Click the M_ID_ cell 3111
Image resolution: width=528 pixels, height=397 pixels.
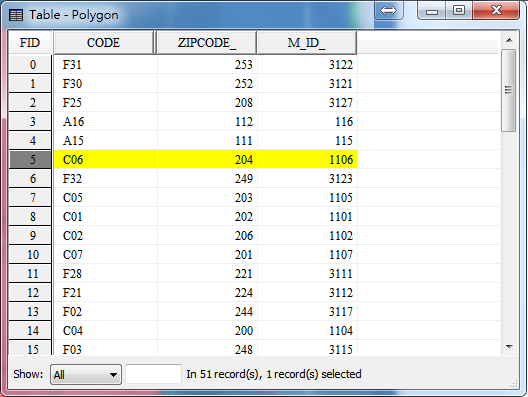(x=307, y=273)
